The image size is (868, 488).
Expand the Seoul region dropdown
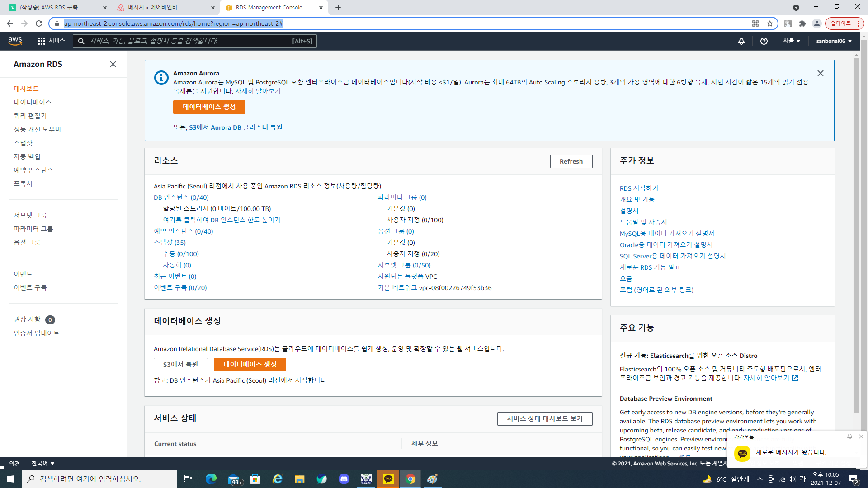pyautogui.click(x=792, y=41)
